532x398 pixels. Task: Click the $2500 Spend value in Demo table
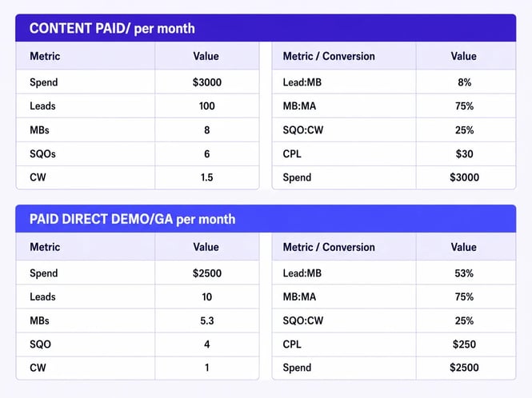tap(207, 273)
